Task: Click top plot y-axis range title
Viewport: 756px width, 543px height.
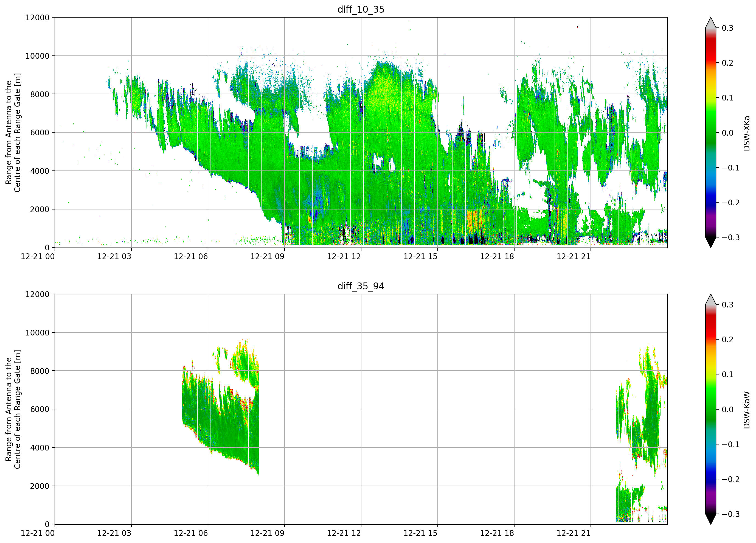Action: pyautogui.click(x=13, y=133)
